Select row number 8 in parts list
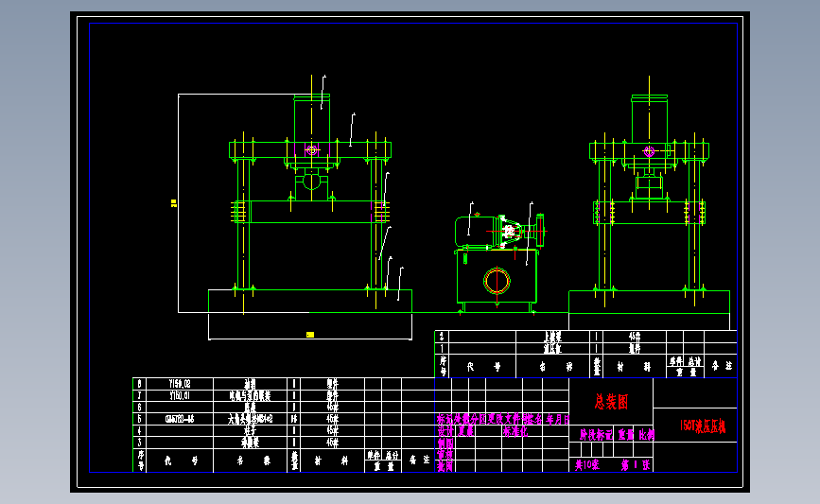 [139, 384]
